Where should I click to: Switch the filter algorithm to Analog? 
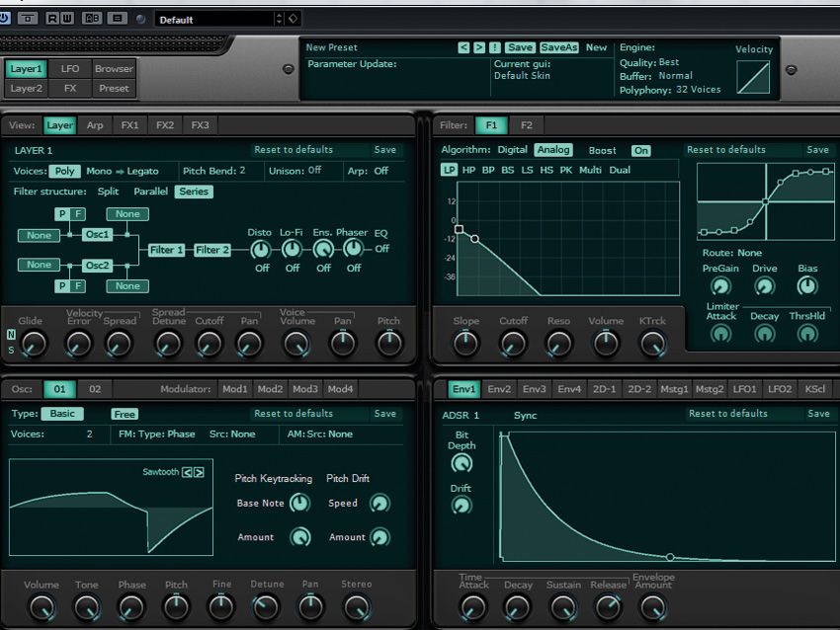pos(551,150)
